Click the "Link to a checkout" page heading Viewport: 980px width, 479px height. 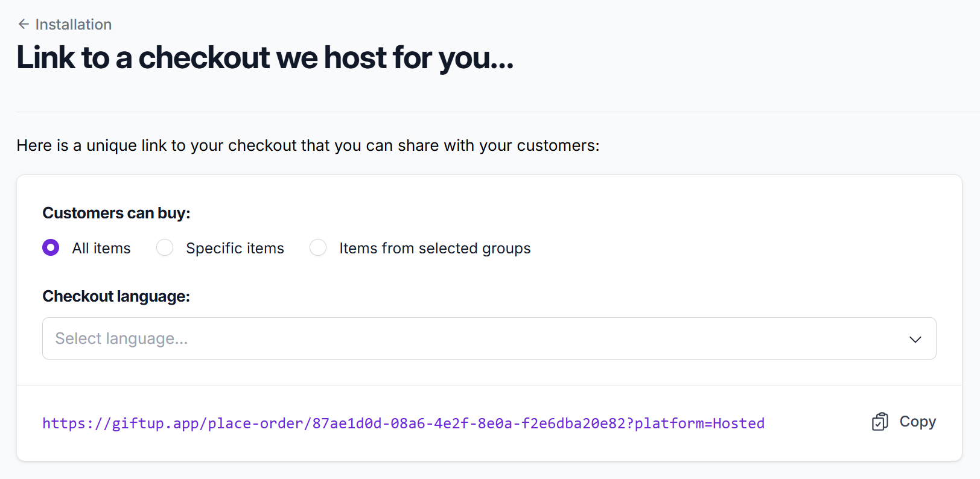pos(265,58)
